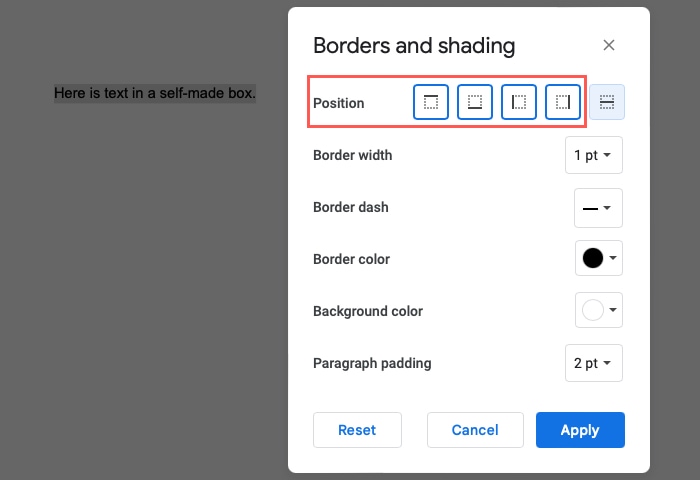This screenshot has height=480, width=700.
Task: Open the Border width dropdown
Action: [594, 155]
